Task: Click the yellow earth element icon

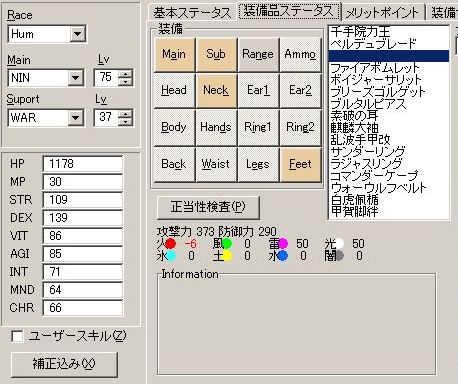Action: coord(227,256)
